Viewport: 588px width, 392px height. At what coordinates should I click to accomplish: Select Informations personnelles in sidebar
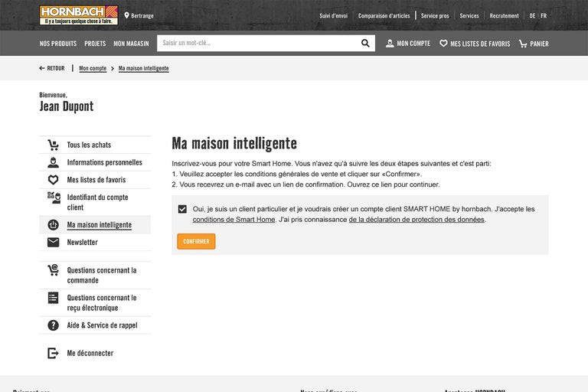pos(104,162)
